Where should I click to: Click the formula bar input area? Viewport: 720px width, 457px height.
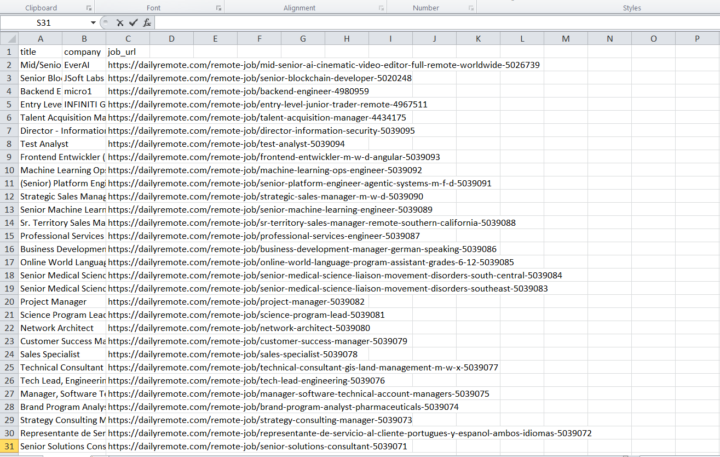point(436,23)
